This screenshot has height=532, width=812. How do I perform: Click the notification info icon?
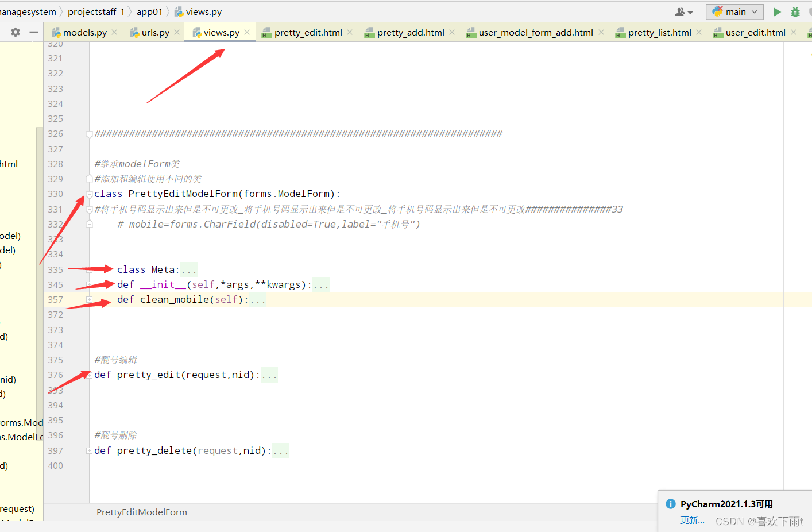670,504
